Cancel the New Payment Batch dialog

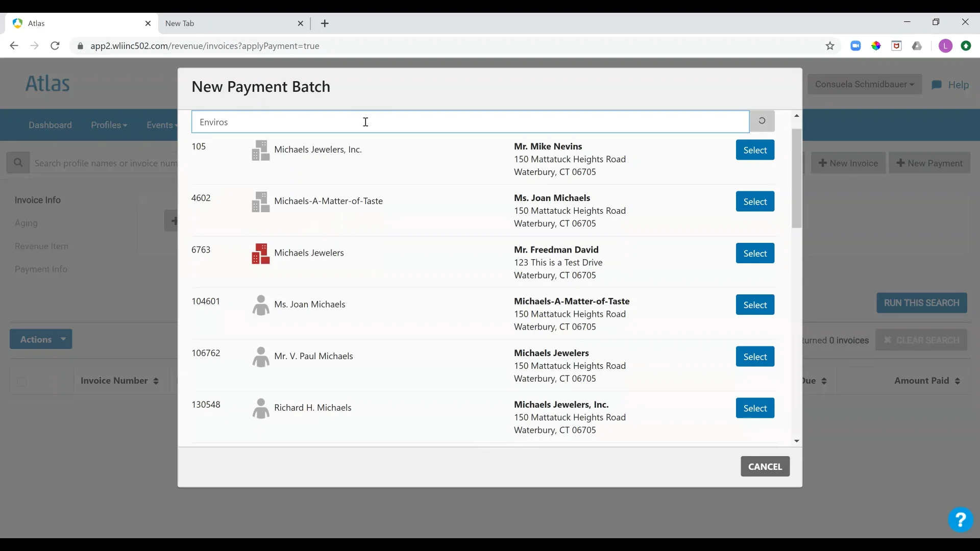(x=765, y=466)
